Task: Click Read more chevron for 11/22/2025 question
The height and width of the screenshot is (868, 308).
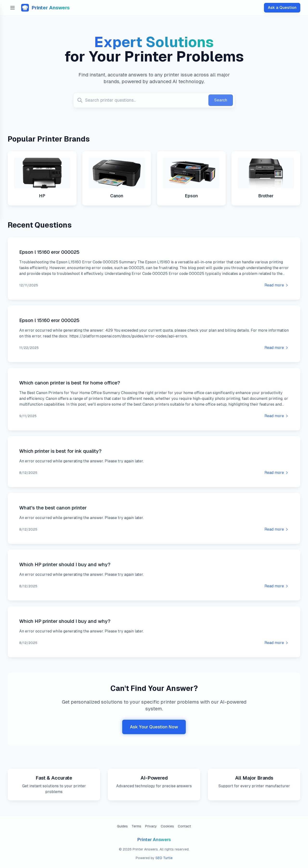Action: click(x=287, y=347)
